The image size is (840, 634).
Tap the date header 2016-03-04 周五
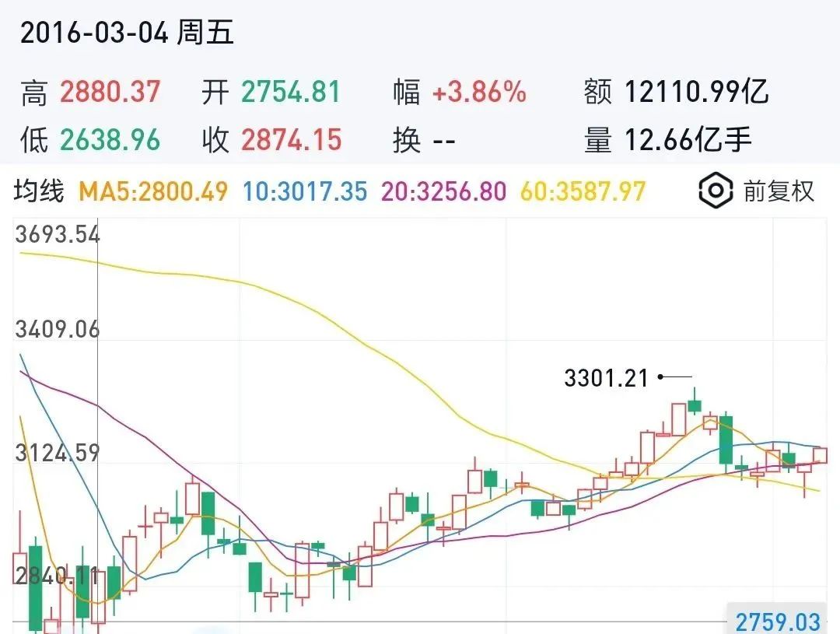coord(127,34)
